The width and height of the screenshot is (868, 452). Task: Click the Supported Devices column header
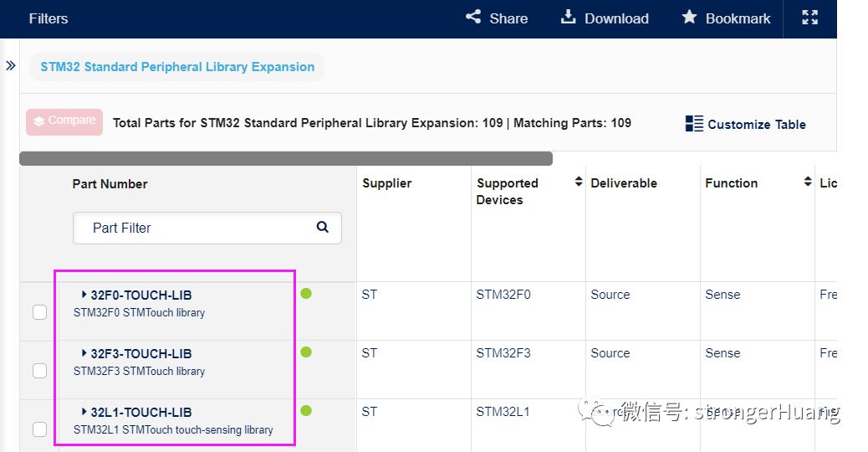(507, 191)
